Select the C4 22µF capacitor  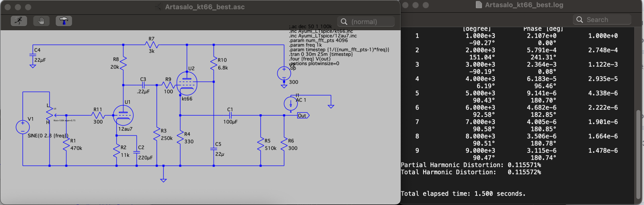[x=33, y=55]
